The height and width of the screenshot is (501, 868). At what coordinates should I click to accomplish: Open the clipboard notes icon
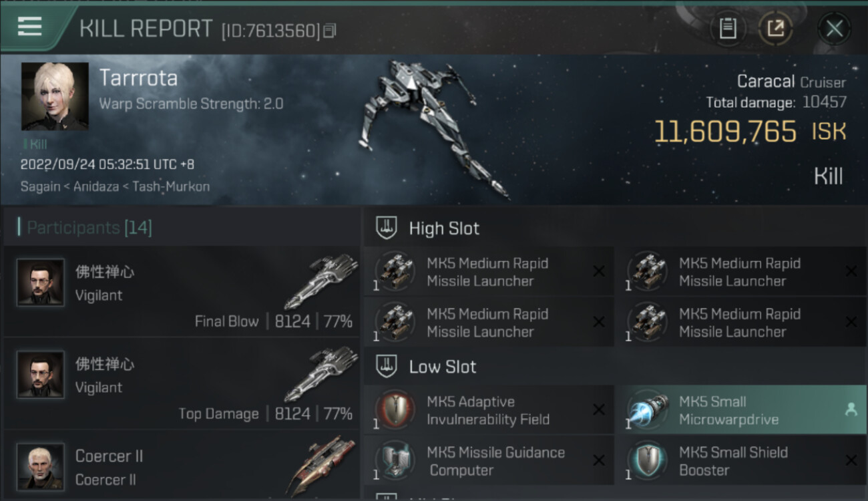[x=728, y=29]
